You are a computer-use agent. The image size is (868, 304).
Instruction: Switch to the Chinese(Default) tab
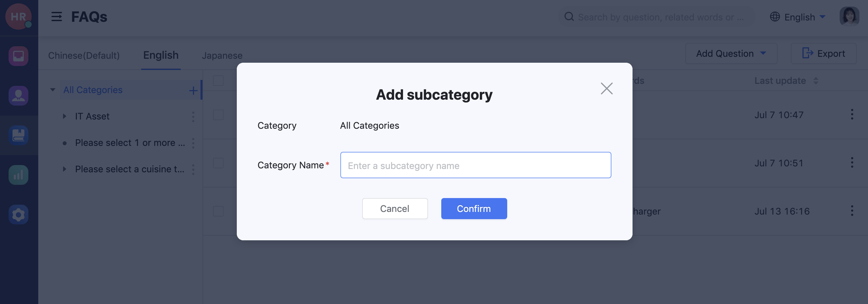tap(84, 55)
